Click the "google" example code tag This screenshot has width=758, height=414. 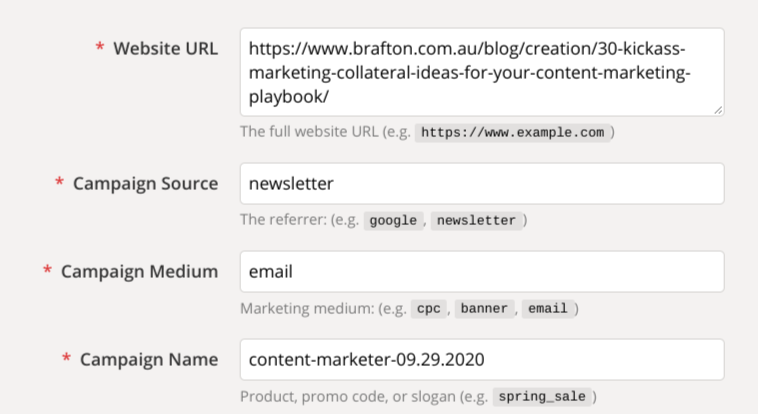point(392,220)
